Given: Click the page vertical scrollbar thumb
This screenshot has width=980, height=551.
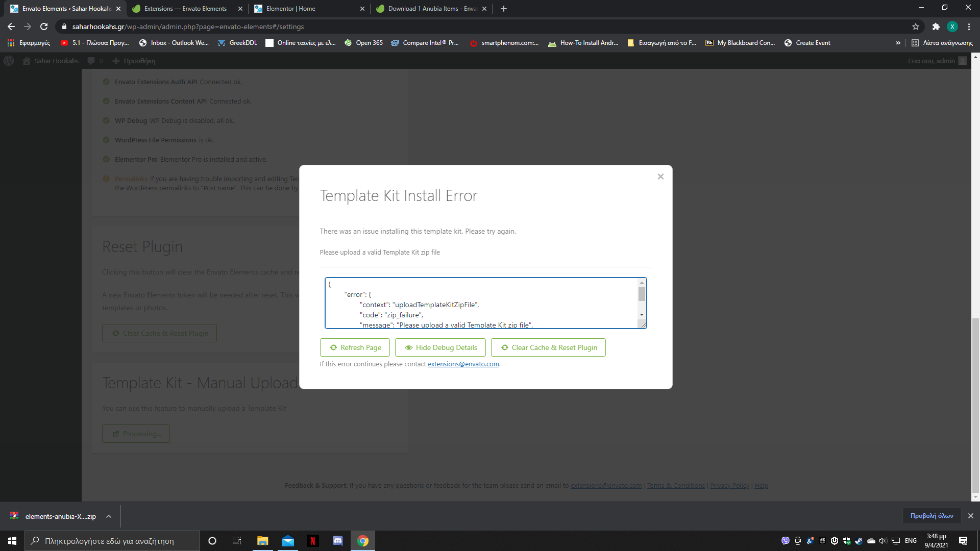Looking at the screenshot, I should coord(975,406).
